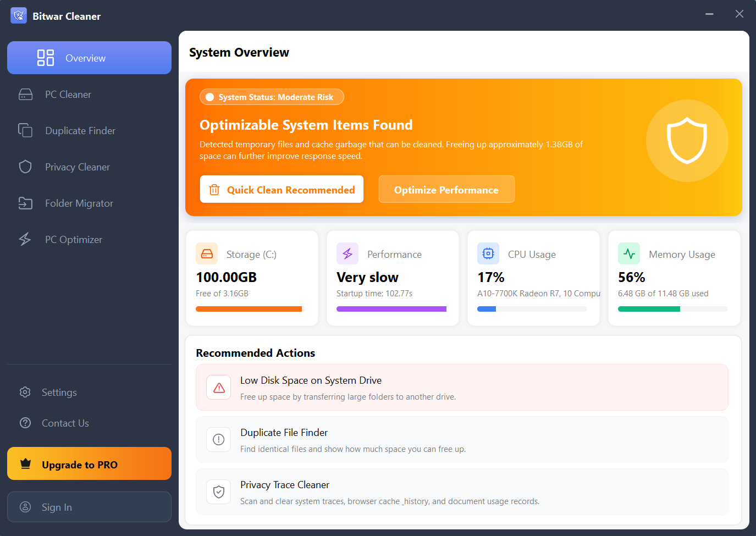The image size is (756, 536).
Task: Close the Bitwar Cleaner window
Action: click(740, 14)
